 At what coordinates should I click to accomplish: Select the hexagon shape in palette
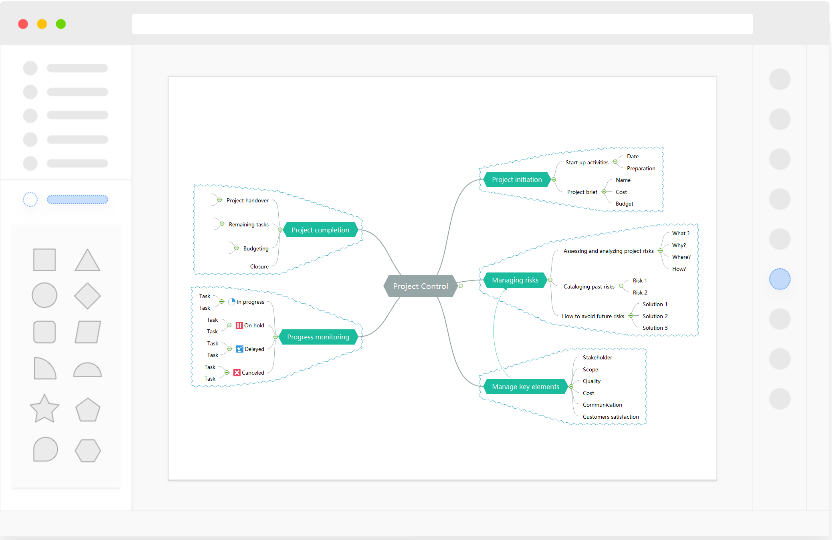point(88,450)
